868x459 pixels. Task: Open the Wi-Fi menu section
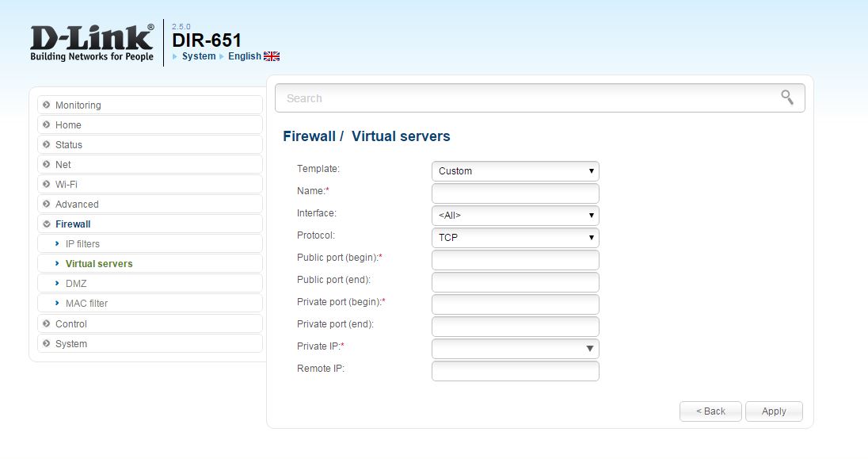[x=150, y=184]
